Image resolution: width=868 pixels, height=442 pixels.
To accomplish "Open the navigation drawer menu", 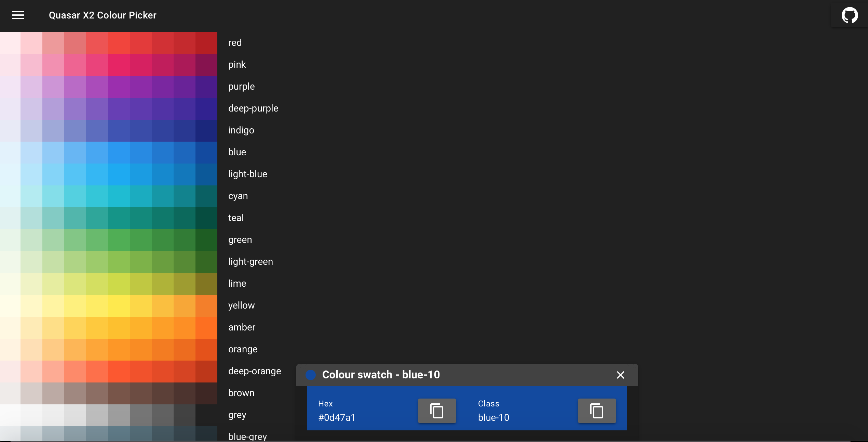I will (x=18, y=15).
